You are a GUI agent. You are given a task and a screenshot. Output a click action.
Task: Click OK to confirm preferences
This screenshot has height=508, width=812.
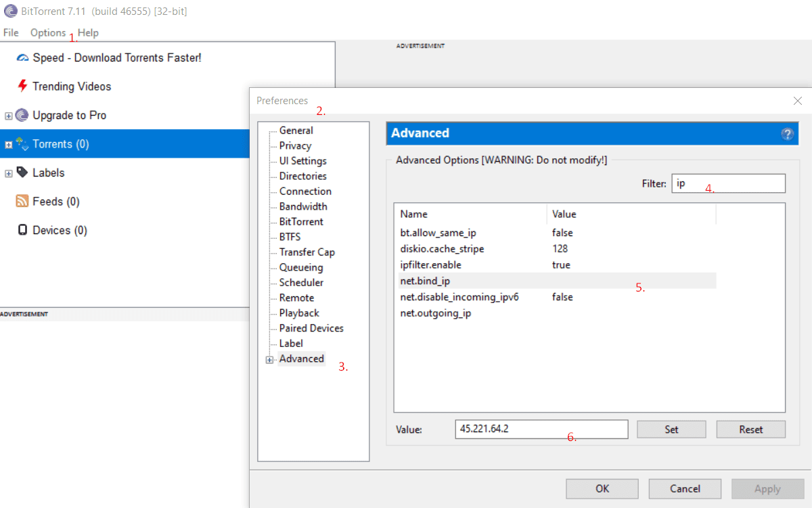(x=602, y=488)
